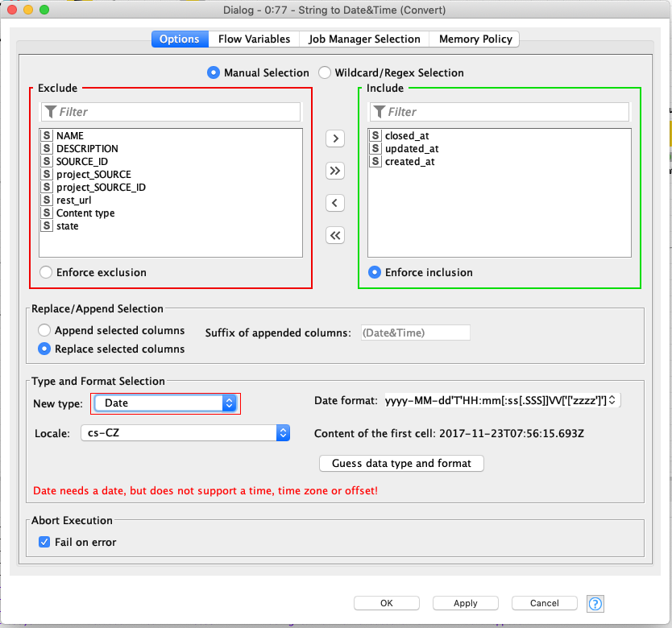Select the project_SOURCE_ID column in Exclude list
The height and width of the screenshot is (628, 672).
101,188
